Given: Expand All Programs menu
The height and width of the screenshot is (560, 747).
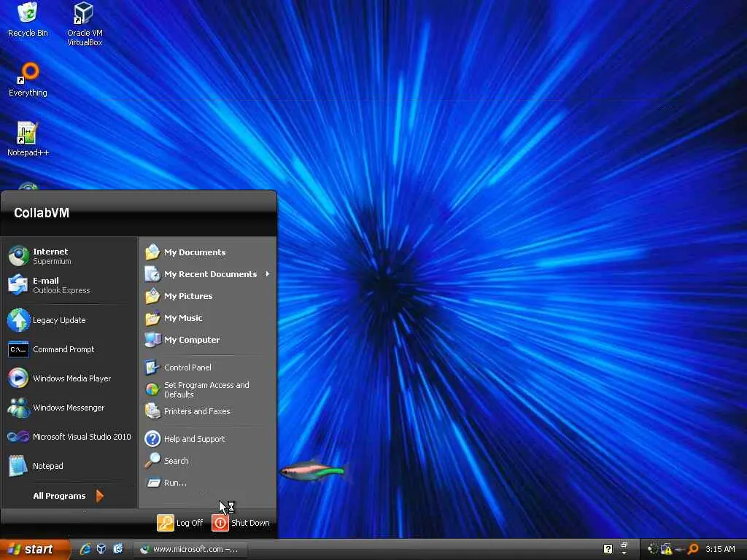Looking at the screenshot, I should [x=69, y=496].
